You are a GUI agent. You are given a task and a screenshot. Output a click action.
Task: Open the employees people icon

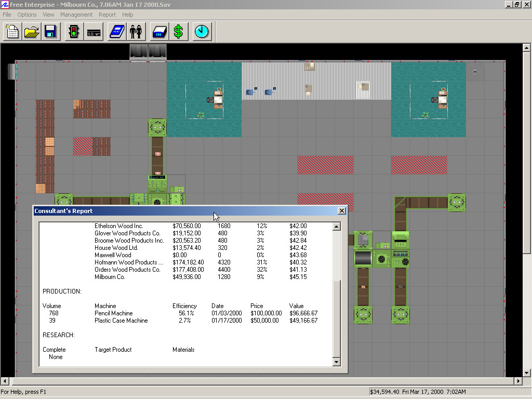[136, 32]
